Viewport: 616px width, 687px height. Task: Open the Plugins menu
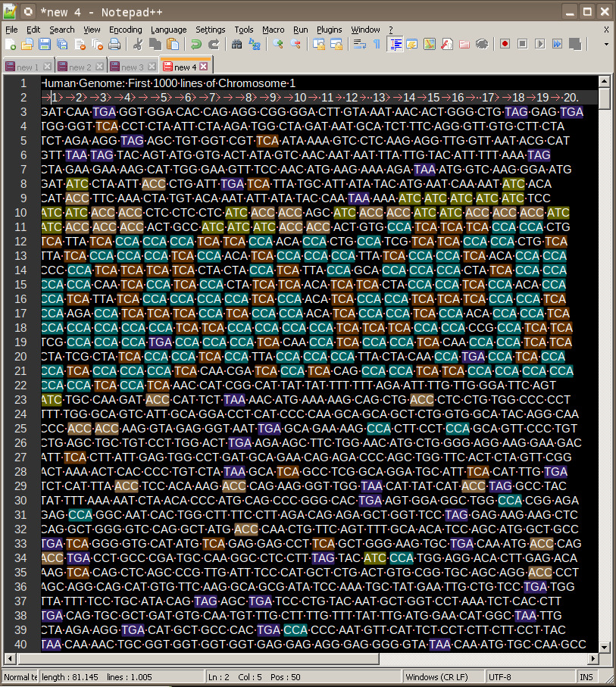pos(329,30)
